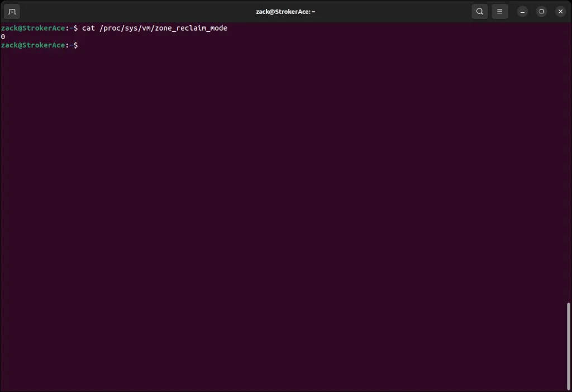Screen dimensions: 572x392
Task: Click the terminal scrollbar on the right
Action: tap(569, 346)
